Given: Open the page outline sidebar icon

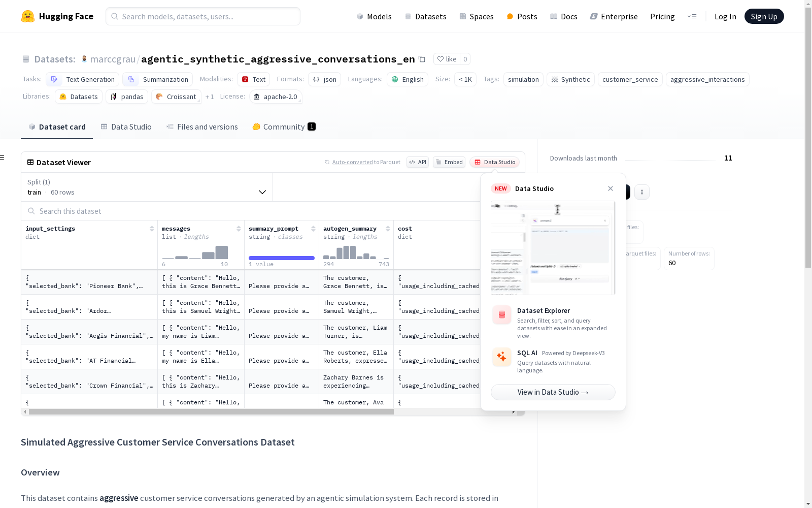Looking at the screenshot, I should pyautogui.click(x=3, y=157).
